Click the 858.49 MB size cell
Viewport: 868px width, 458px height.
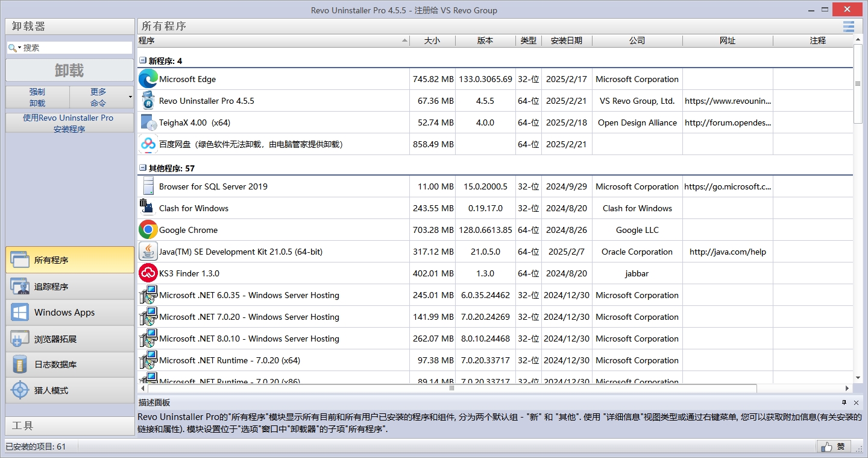point(433,144)
